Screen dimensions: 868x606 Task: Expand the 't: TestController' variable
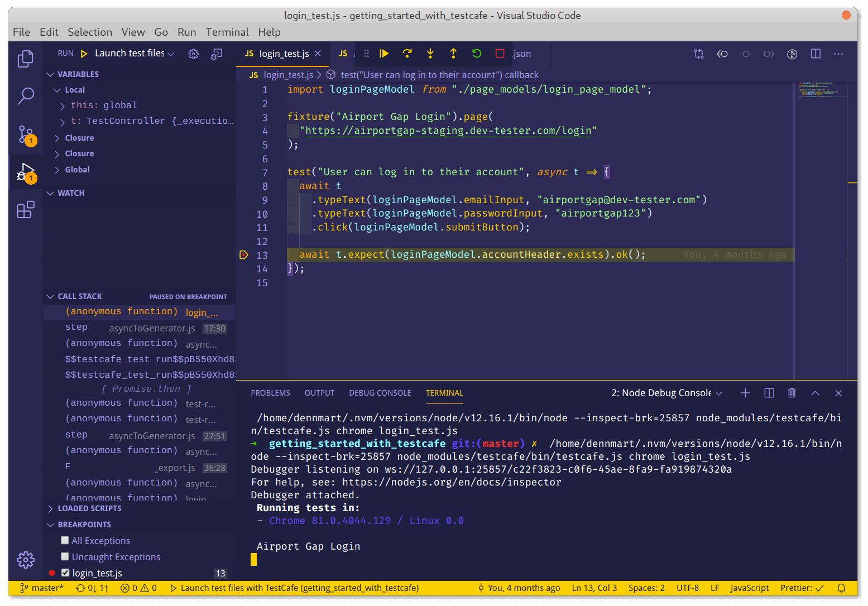point(140,121)
